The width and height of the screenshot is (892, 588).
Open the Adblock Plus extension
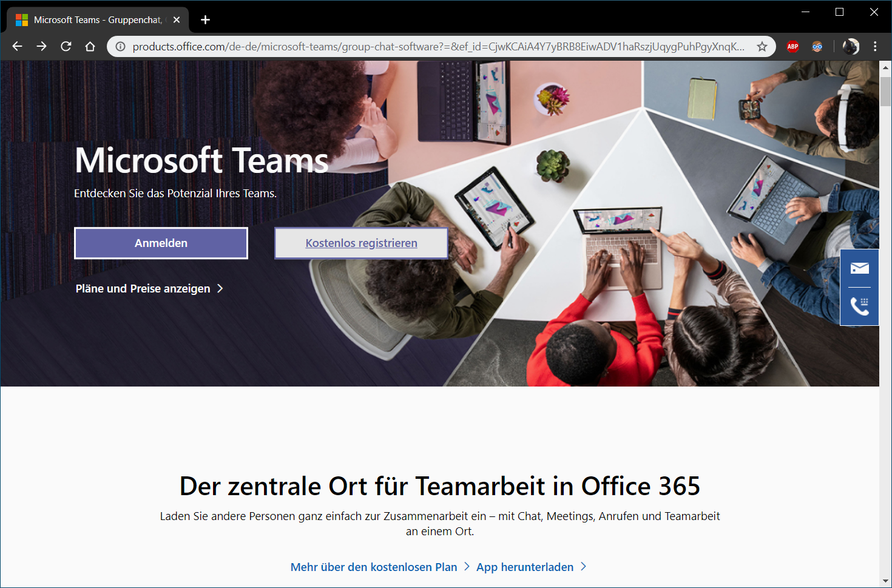[x=792, y=47]
